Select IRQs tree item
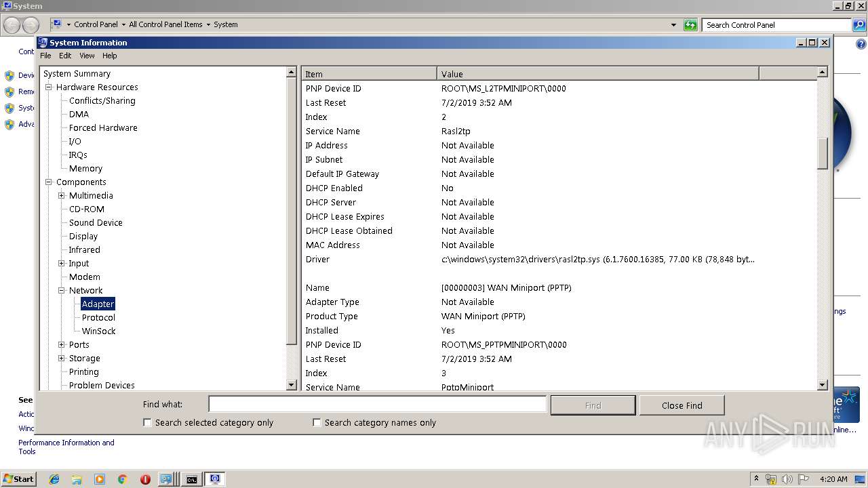The image size is (868, 488). 78,155
